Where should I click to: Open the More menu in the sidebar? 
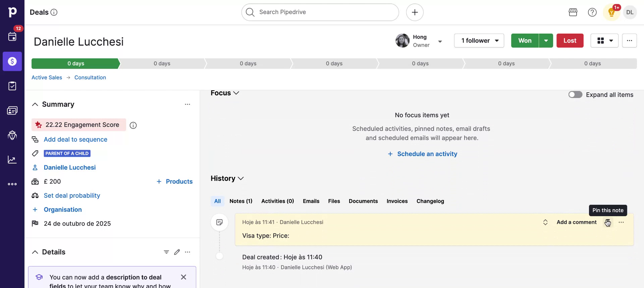pos(12,184)
